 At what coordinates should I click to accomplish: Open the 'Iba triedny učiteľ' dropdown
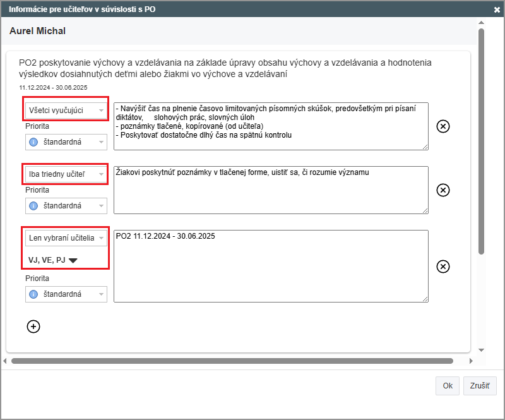point(66,174)
